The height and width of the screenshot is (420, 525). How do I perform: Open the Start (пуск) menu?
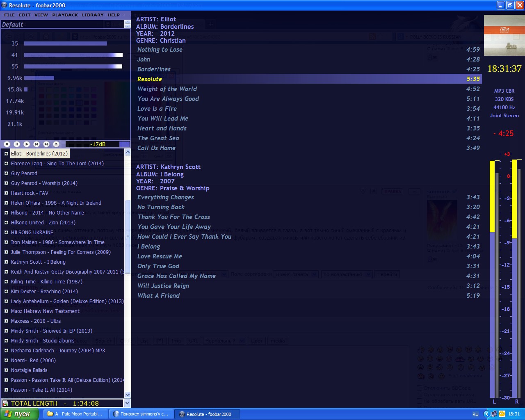(19, 414)
